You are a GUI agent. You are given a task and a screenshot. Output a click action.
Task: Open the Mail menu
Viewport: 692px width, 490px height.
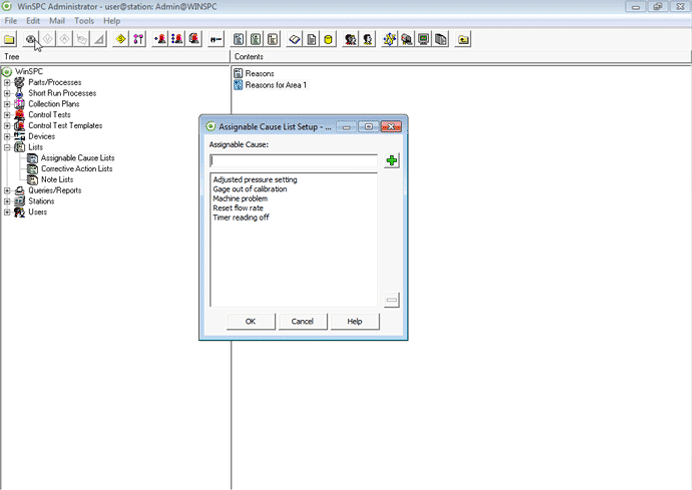[56, 21]
